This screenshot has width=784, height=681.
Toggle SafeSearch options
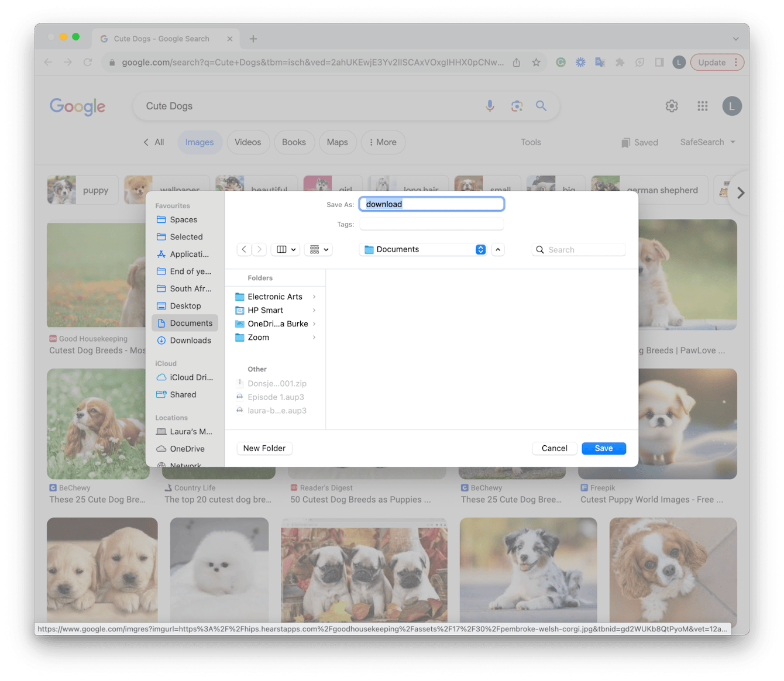(x=707, y=142)
